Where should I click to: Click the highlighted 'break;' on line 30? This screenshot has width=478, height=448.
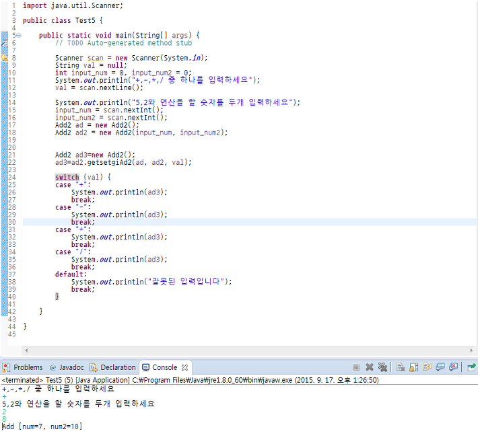(x=83, y=222)
